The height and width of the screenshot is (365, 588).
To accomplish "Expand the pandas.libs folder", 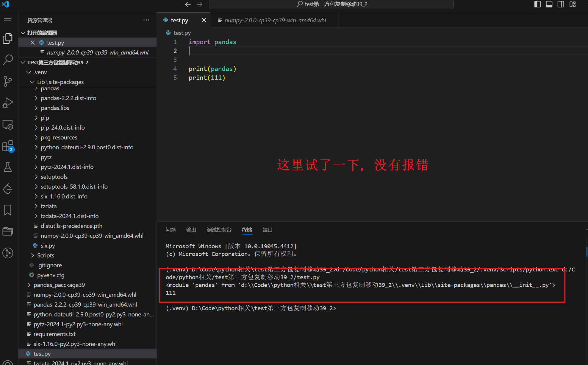I will click(x=87, y=108).
